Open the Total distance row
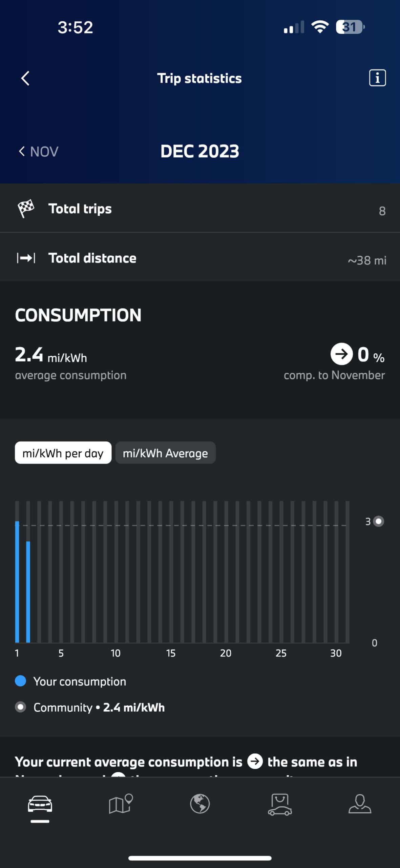The image size is (400, 868). pyautogui.click(x=200, y=258)
